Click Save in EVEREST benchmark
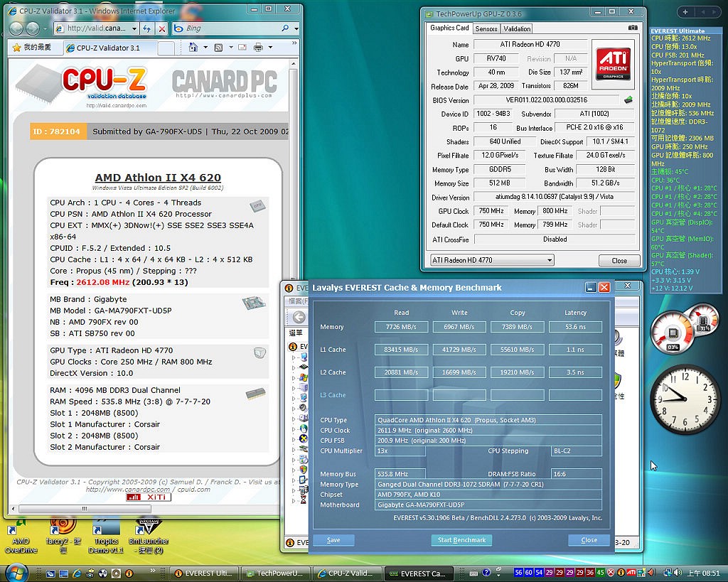Image resolution: width=728 pixels, height=582 pixels. pyautogui.click(x=333, y=540)
